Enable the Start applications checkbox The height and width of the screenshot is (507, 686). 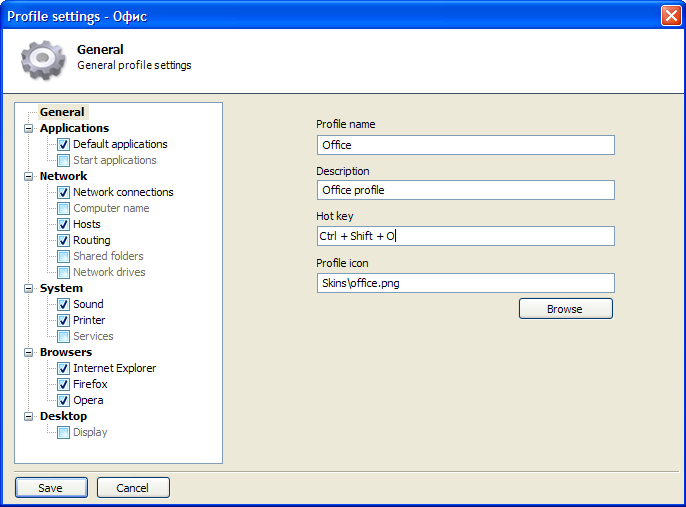coord(63,161)
